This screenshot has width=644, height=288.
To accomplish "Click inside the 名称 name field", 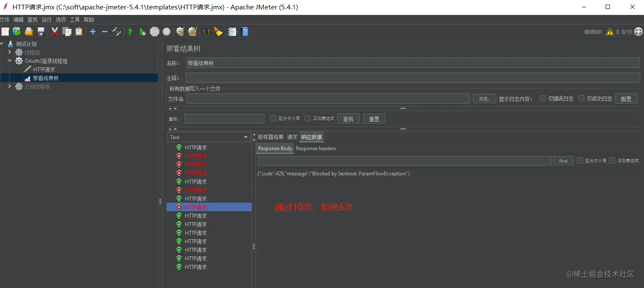I will coord(413,63).
